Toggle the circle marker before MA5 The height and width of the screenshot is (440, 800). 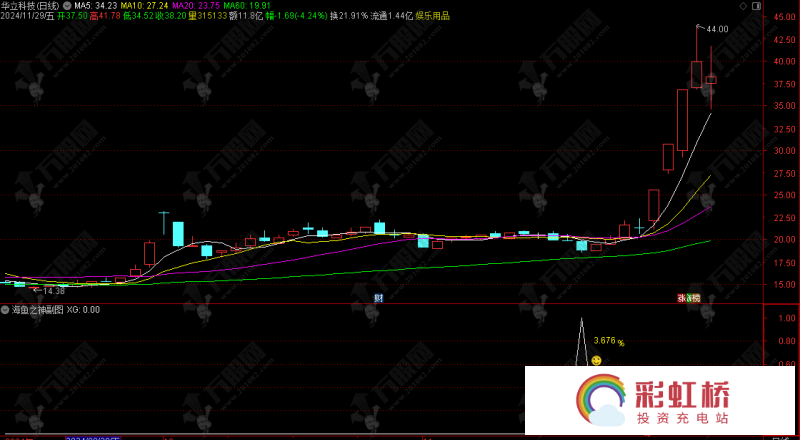[x=68, y=6]
